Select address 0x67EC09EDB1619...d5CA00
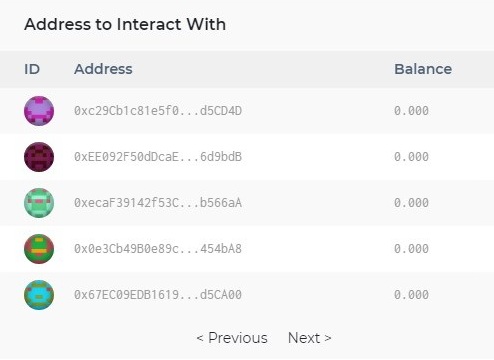The image size is (494, 360). click(158, 295)
